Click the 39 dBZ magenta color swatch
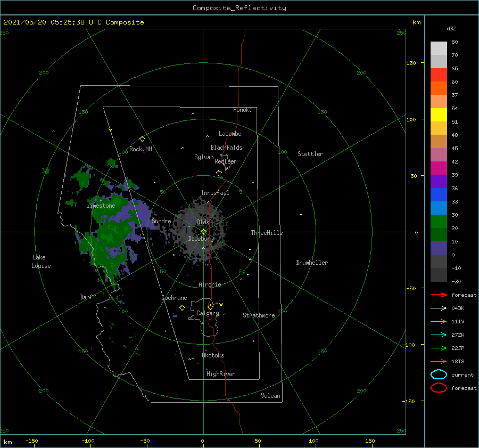 tap(439, 168)
